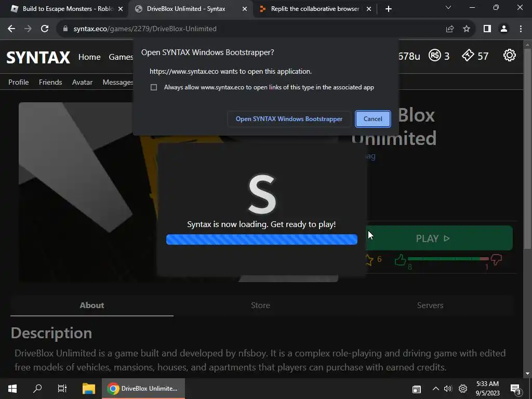Click the like/dislike ratio bar
532x399 pixels.
(x=448, y=259)
